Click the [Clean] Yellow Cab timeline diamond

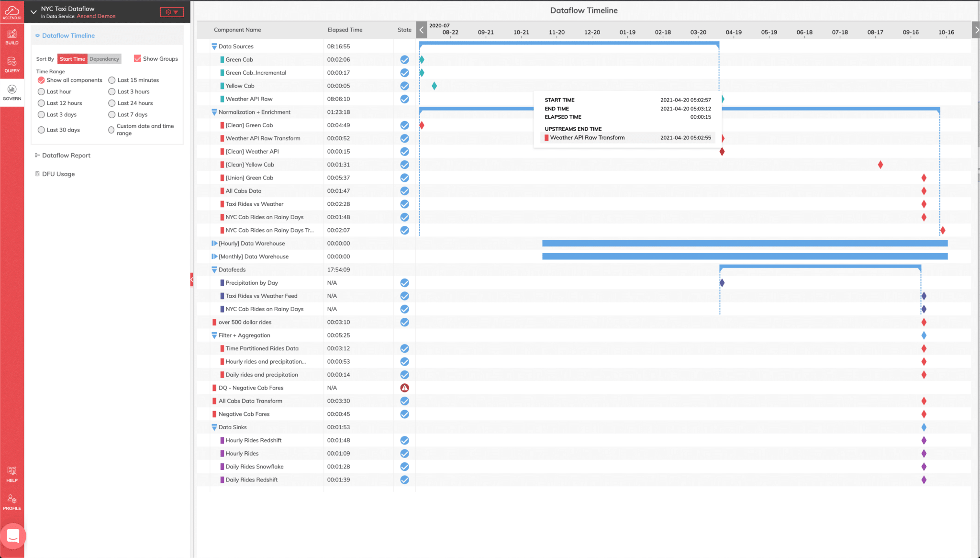point(880,165)
